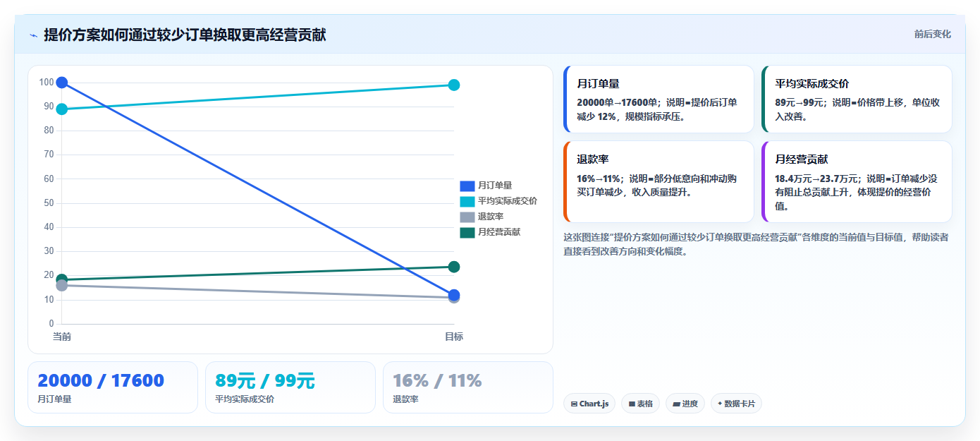Click the 月订单量 data point at 当前
This screenshot has width=980, height=441.
[61, 83]
